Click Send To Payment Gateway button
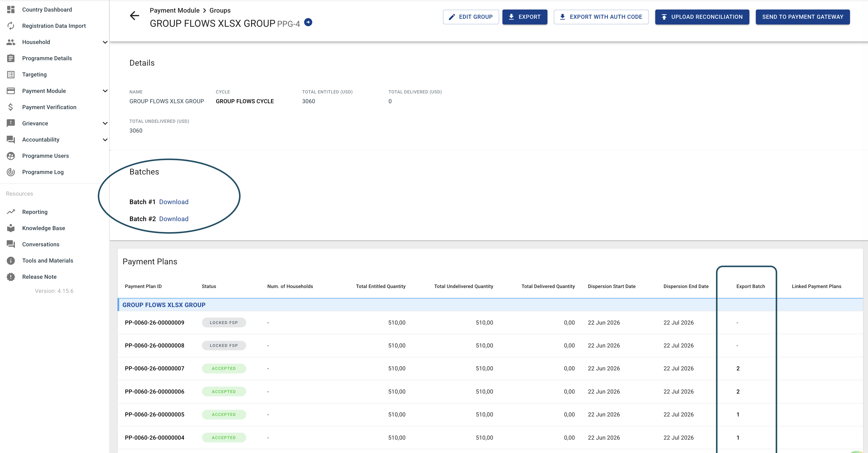868x453 pixels. click(803, 17)
